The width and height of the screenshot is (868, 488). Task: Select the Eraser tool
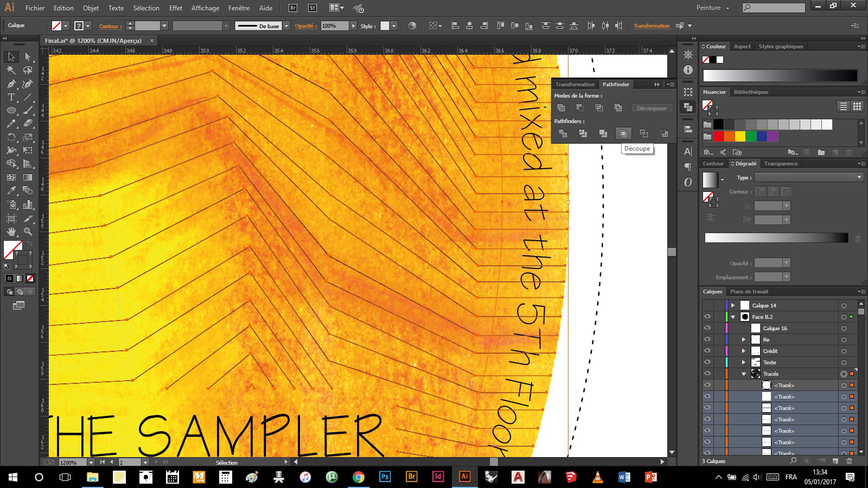click(x=28, y=124)
